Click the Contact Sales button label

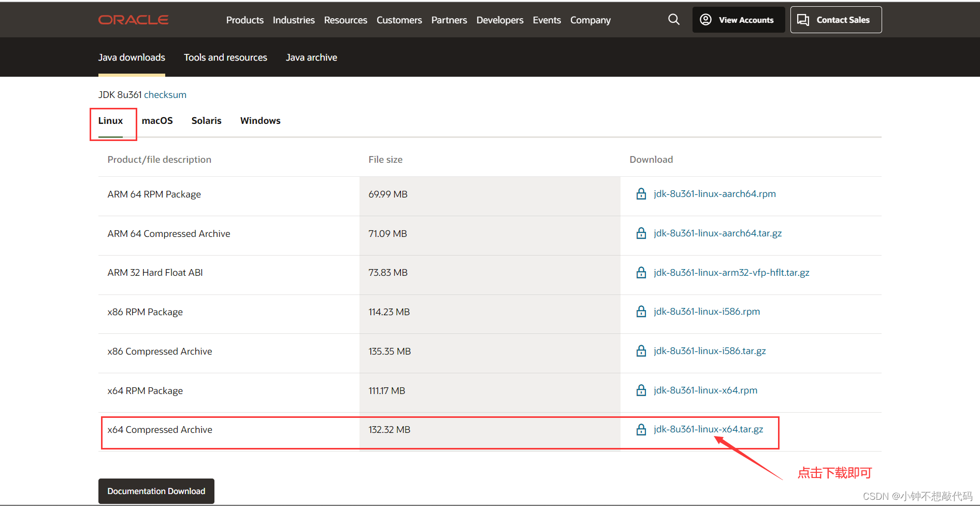tap(843, 20)
